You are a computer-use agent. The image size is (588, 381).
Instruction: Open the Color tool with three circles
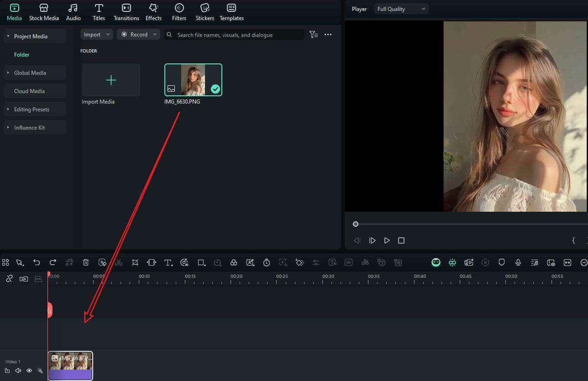pos(234,262)
